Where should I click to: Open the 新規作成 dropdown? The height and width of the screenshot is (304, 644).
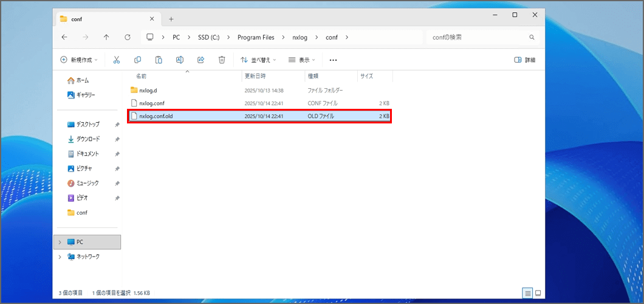[x=80, y=60]
